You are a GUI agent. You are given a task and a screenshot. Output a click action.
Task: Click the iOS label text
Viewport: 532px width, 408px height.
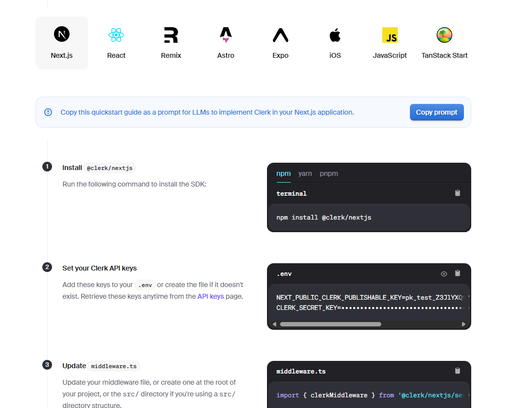click(x=335, y=55)
